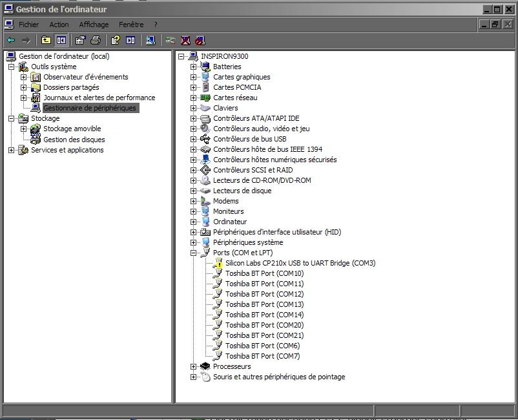The image size is (518, 420).
Task: Expand Dossiers partagés node
Action: [23, 87]
